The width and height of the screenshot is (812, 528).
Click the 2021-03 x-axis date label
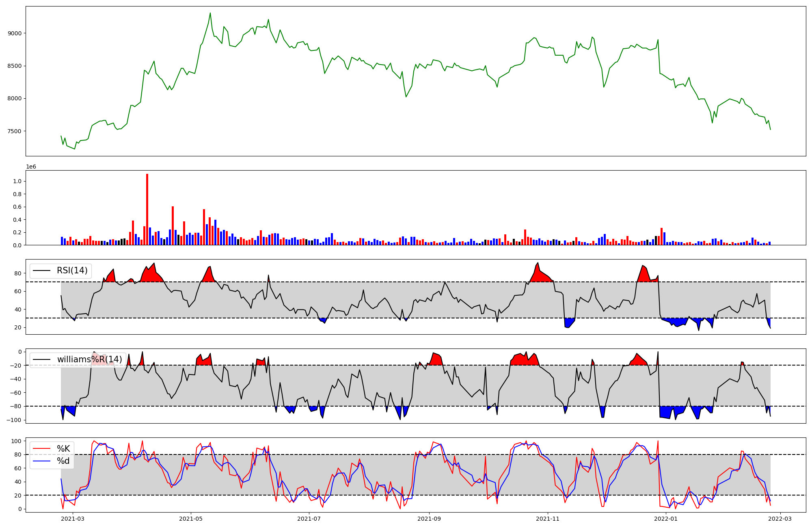tap(73, 519)
